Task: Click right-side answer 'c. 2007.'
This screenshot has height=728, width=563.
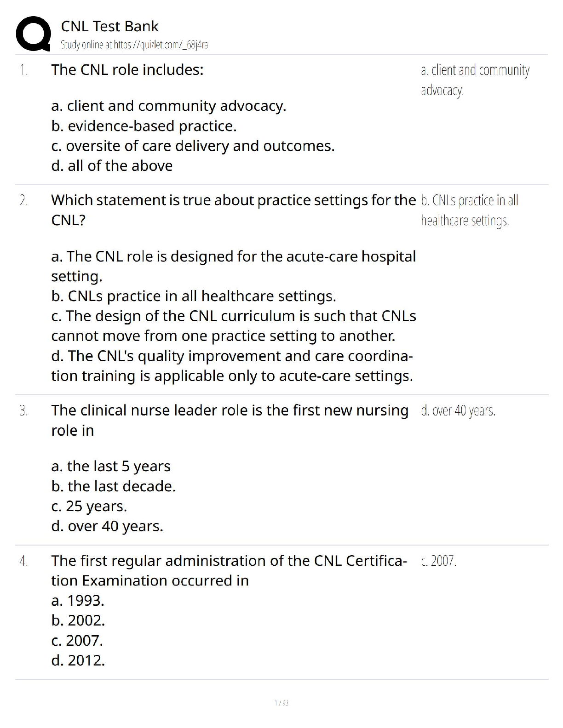Action: pyautogui.click(x=439, y=561)
